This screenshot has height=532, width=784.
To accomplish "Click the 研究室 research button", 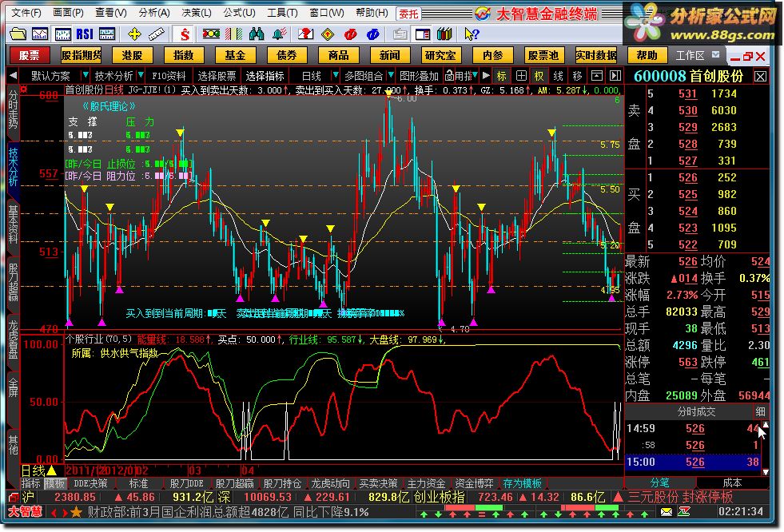I will click(x=440, y=55).
